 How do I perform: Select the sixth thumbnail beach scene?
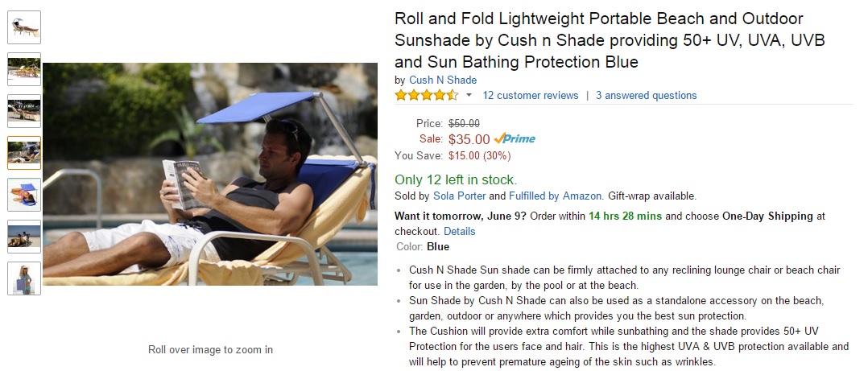click(24, 237)
